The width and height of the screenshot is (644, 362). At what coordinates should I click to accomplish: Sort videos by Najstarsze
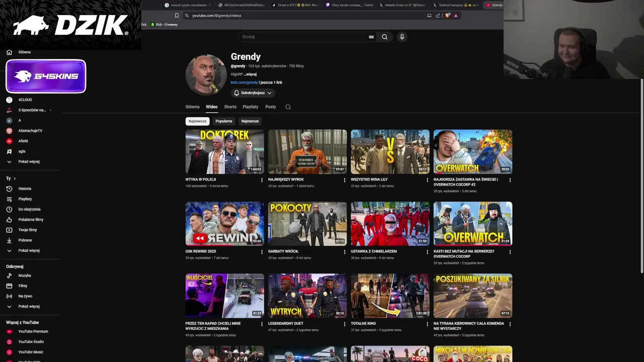[x=250, y=121]
